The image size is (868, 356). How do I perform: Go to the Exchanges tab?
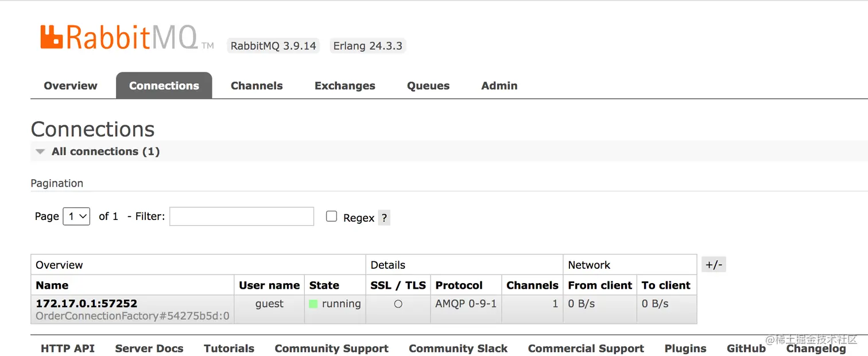(344, 86)
